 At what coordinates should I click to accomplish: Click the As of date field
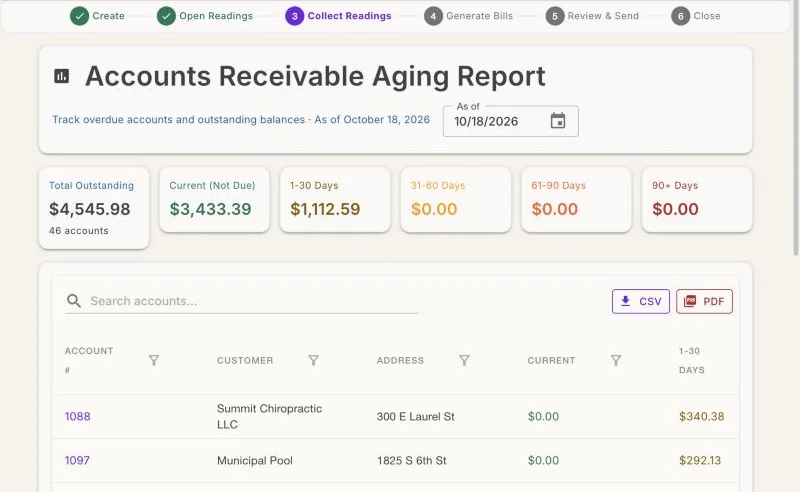coord(511,121)
